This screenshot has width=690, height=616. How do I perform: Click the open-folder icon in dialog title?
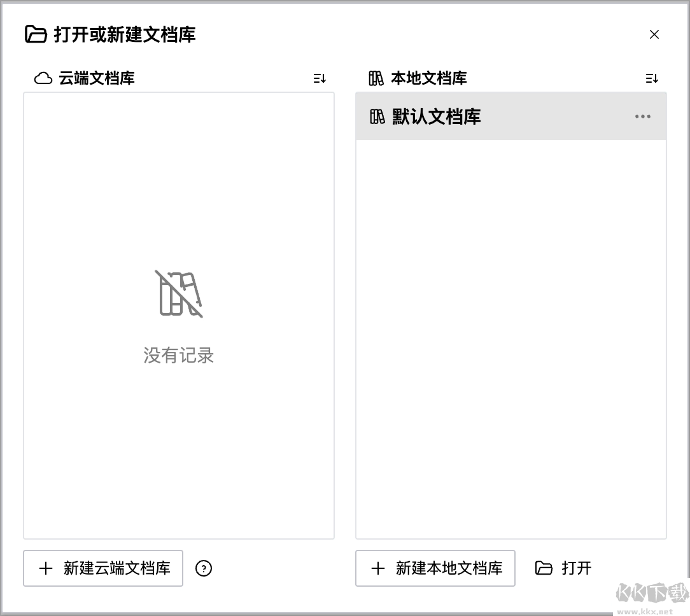(x=36, y=34)
